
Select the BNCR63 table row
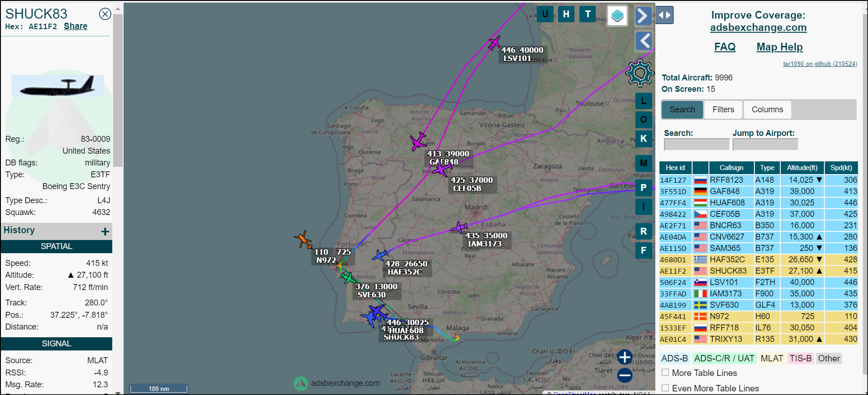click(758, 225)
